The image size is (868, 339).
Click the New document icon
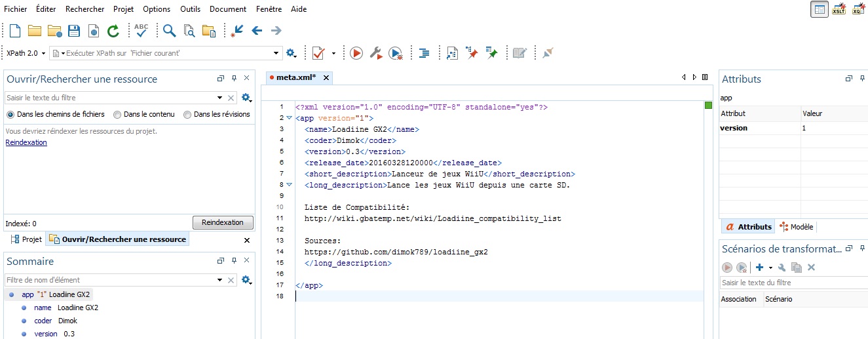point(15,30)
